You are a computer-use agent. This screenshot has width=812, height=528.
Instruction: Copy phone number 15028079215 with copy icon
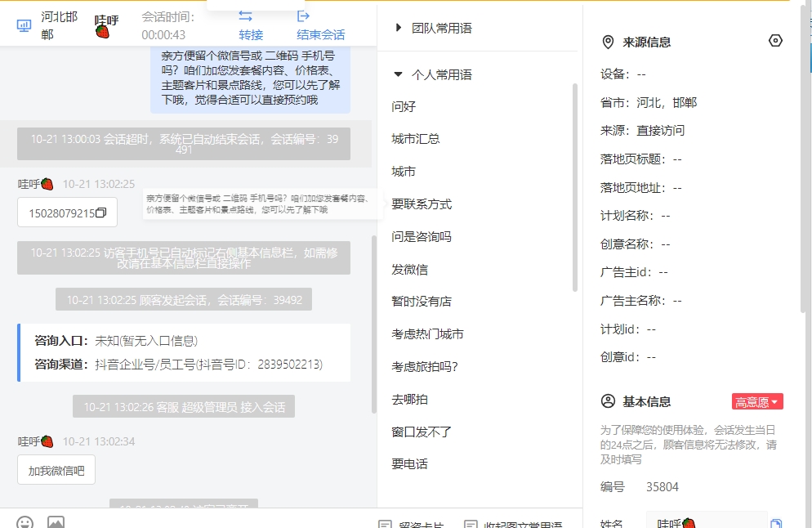[101, 213]
